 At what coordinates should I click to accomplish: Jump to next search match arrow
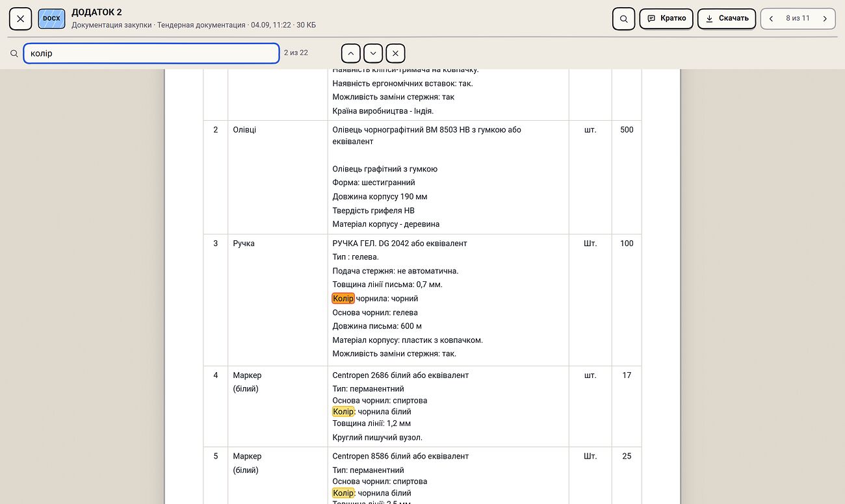pyautogui.click(x=373, y=53)
